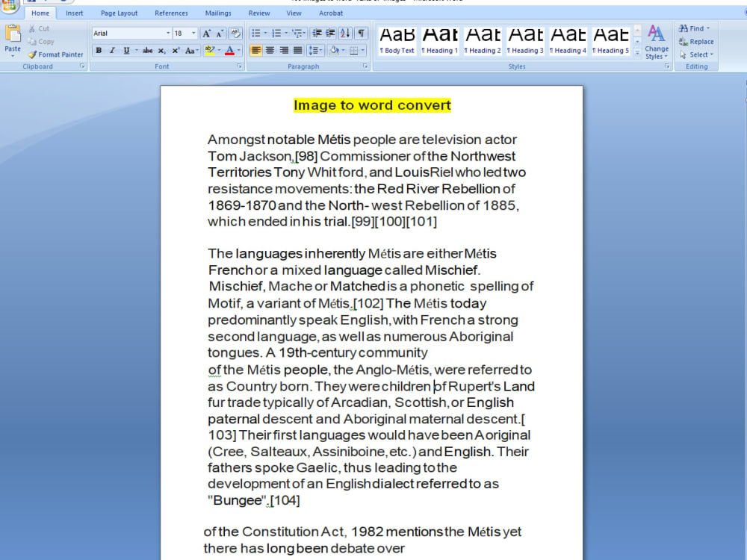Click the Find binoculars button
Viewport: 747px width, 560px height.
pyautogui.click(x=694, y=28)
